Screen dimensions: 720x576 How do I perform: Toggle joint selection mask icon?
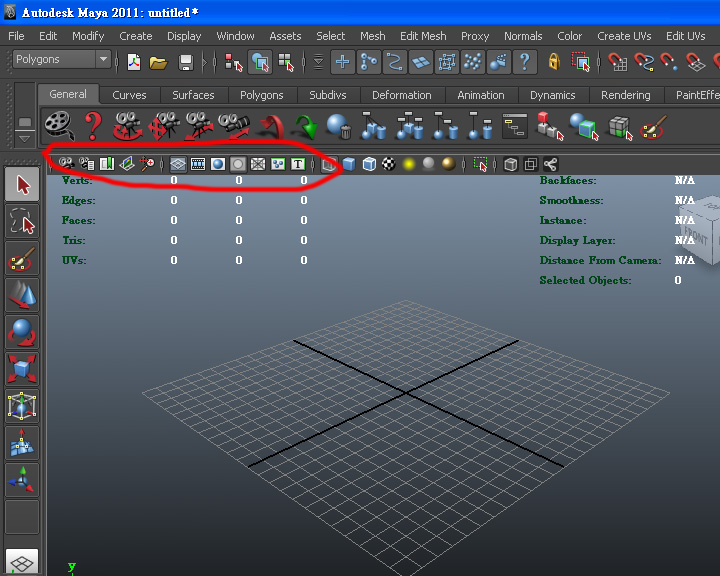click(x=368, y=62)
